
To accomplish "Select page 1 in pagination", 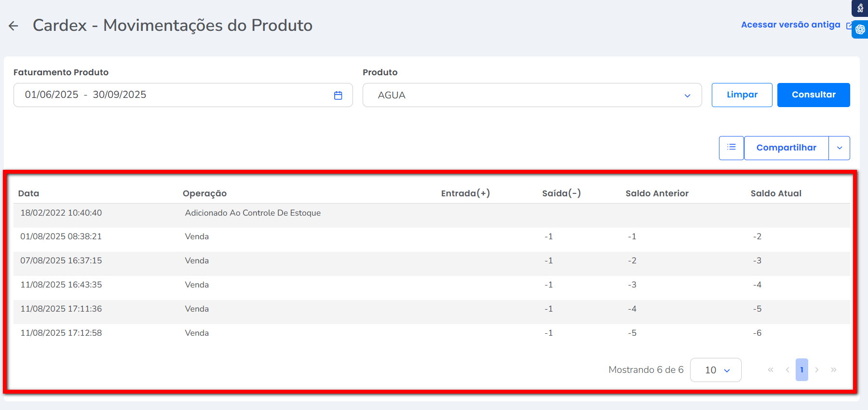I will [x=802, y=370].
